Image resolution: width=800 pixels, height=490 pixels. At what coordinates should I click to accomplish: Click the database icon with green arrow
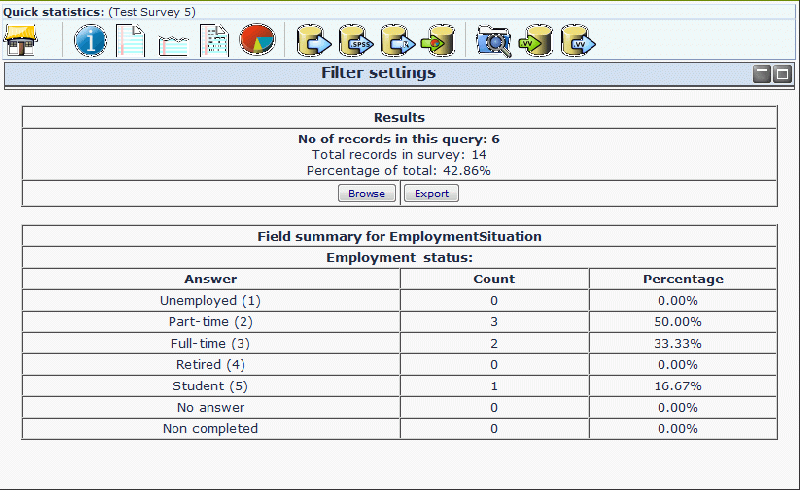pyautogui.click(x=437, y=41)
